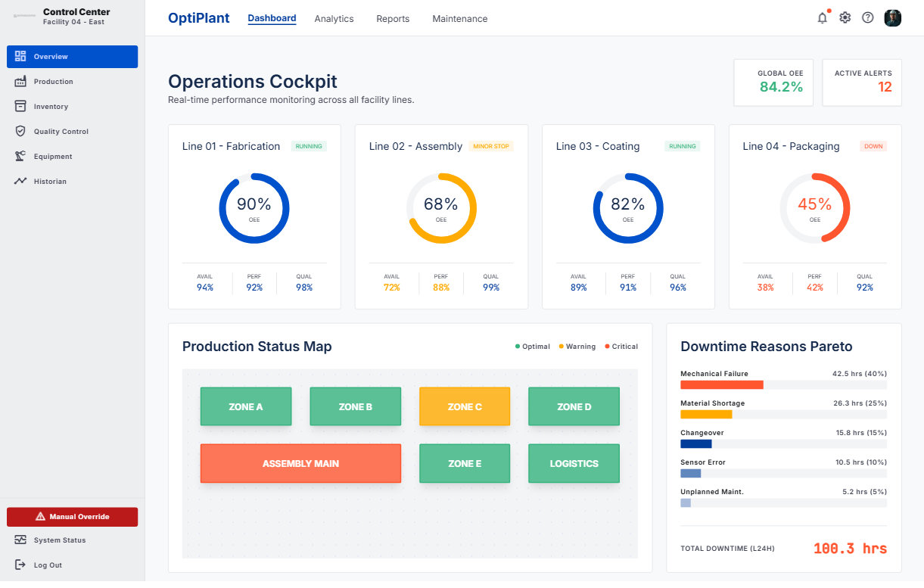Click Line 03 availability value 89%
Image resolution: width=924 pixels, height=588 pixels.
coord(578,288)
